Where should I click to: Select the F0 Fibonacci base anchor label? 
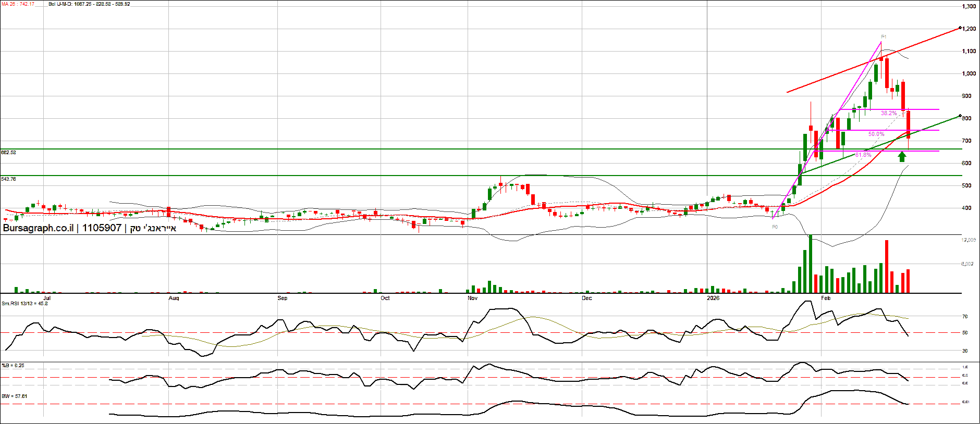(775, 227)
